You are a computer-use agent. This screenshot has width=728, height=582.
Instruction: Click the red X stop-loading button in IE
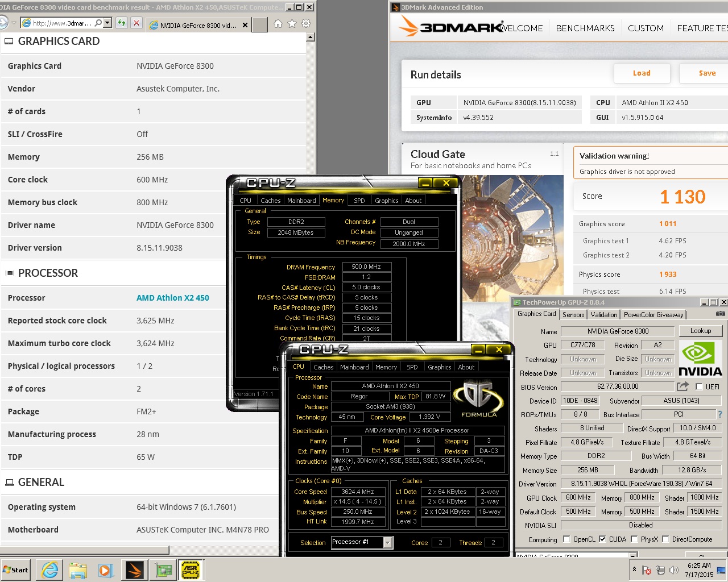tap(136, 23)
